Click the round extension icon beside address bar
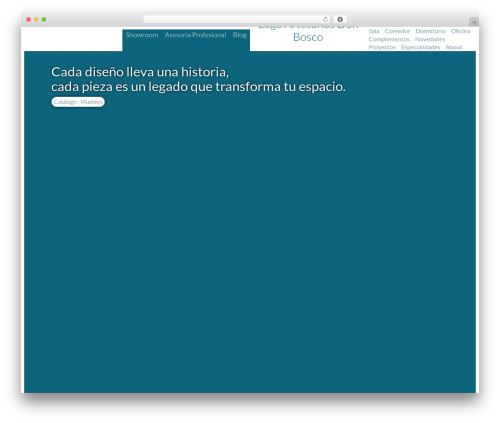 tap(340, 19)
